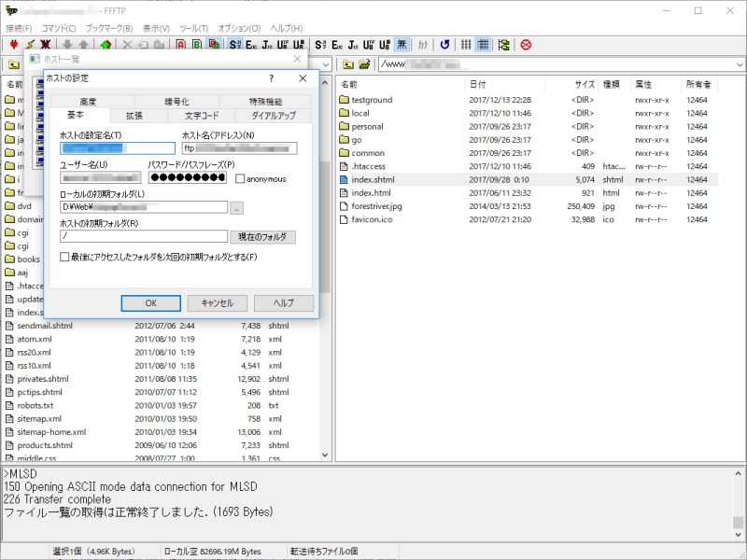The width and height of the screenshot is (747, 560).
Task: Select ASCII transfer mode icon
Action: click(x=180, y=42)
